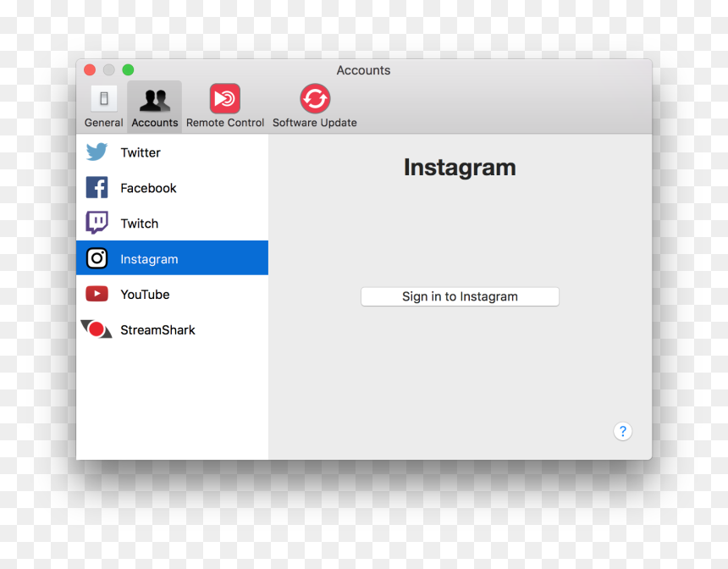Image resolution: width=728 pixels, height=569 pixels.
Task: Click the Instagram camera icon
Action: point(97,258)
